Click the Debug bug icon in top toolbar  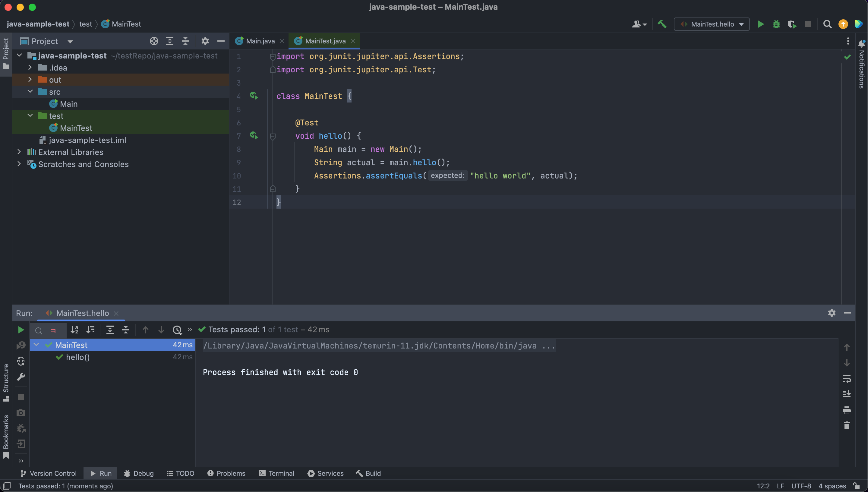pos(776,24)
